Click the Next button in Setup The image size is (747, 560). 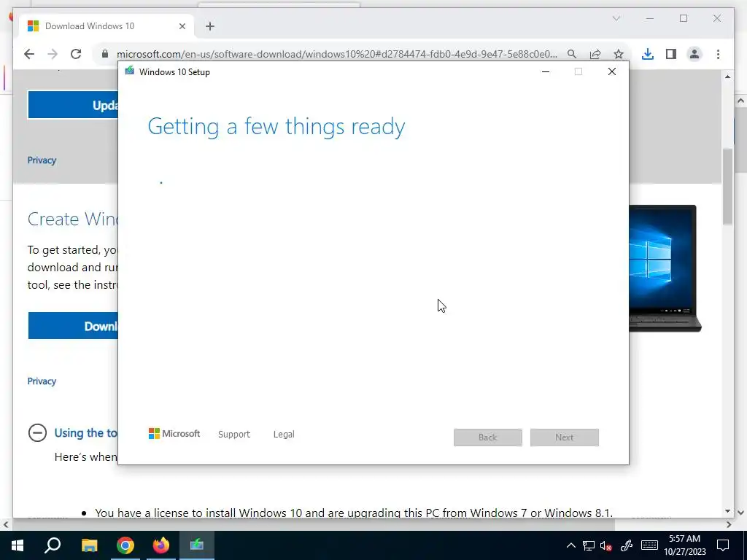[565, 437]
